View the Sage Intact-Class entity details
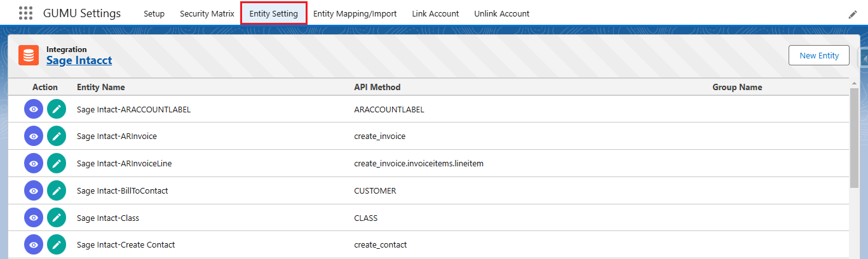 (x=34, y=218)
